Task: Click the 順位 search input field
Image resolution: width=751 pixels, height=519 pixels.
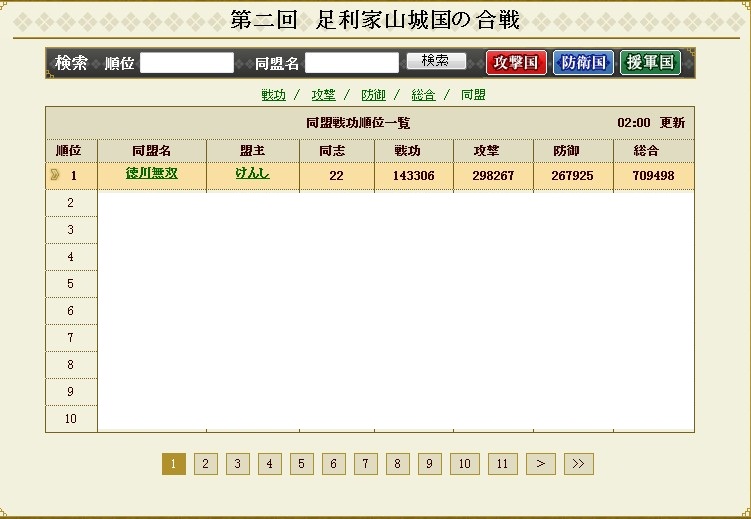Action: click(x=187, y=63)
